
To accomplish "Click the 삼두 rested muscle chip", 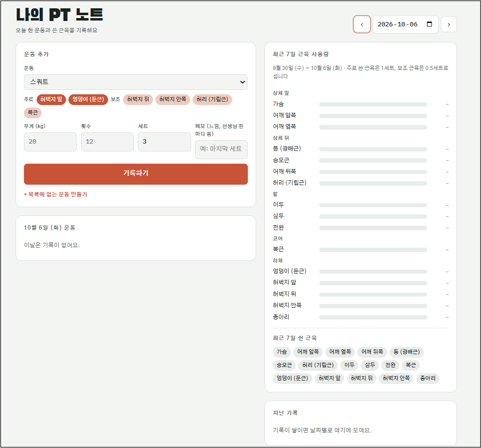I will (370, 365).
